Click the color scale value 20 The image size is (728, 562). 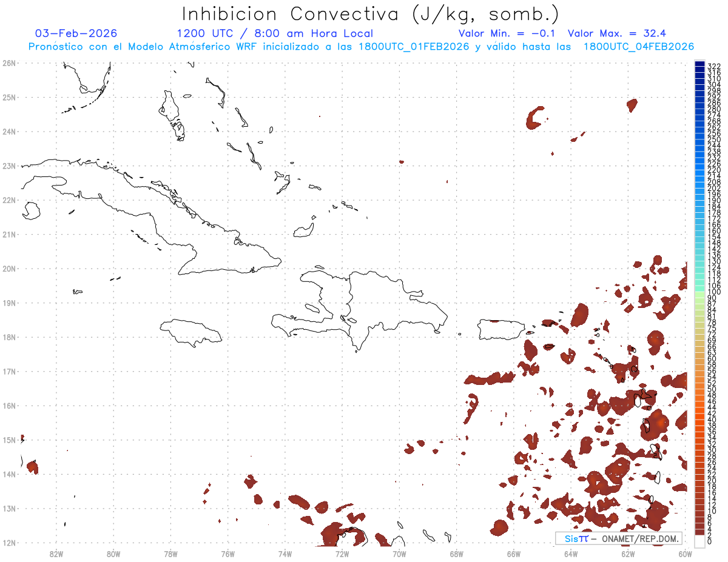712,480
